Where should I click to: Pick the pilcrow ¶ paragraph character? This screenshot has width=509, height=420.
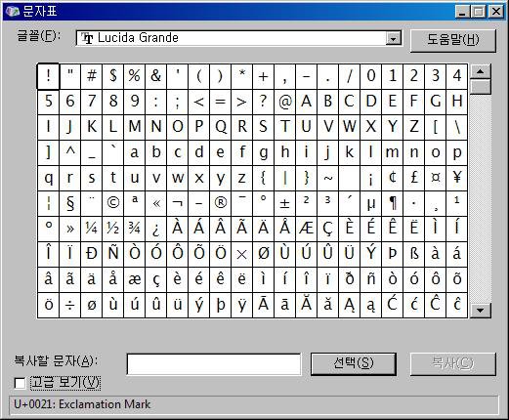tap(393, 203)
